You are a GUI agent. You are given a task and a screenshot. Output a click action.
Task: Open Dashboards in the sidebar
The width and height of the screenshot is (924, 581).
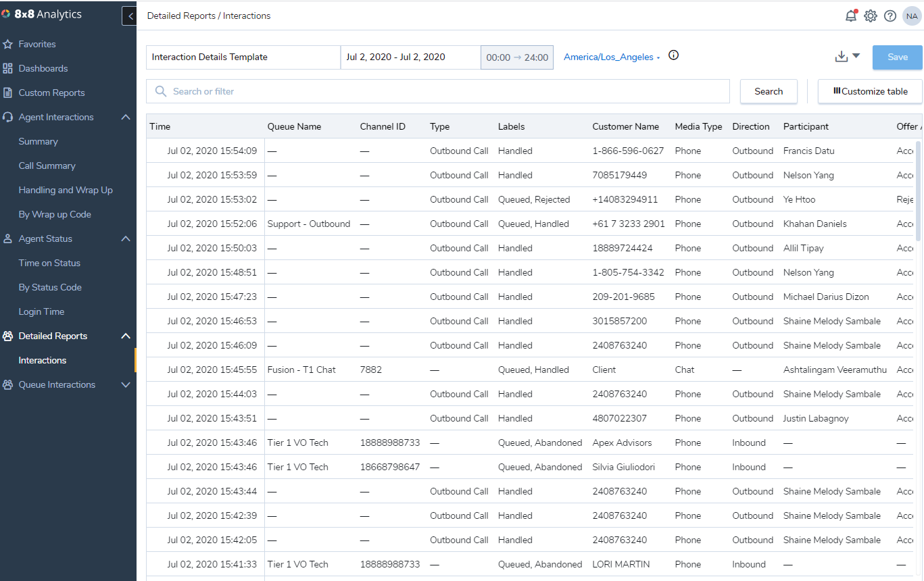coord(43,68)
